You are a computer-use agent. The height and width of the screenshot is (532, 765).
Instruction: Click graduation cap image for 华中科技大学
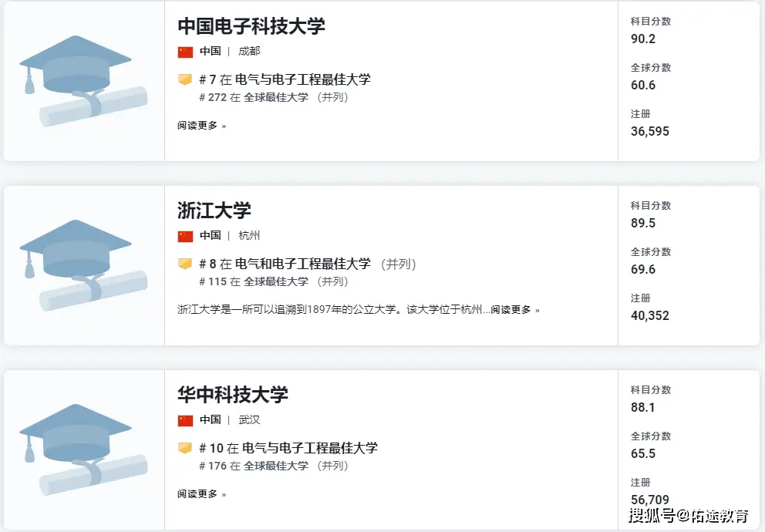(x=83, y=450)
